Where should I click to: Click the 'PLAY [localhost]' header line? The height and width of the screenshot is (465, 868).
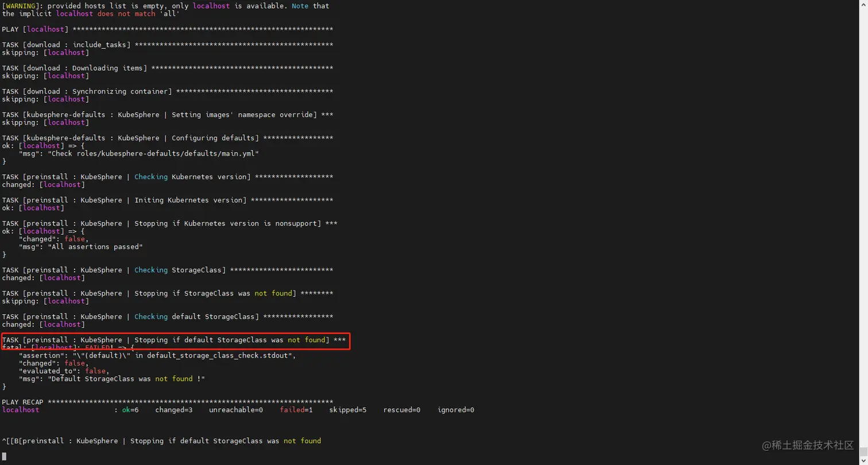point(168,29)
